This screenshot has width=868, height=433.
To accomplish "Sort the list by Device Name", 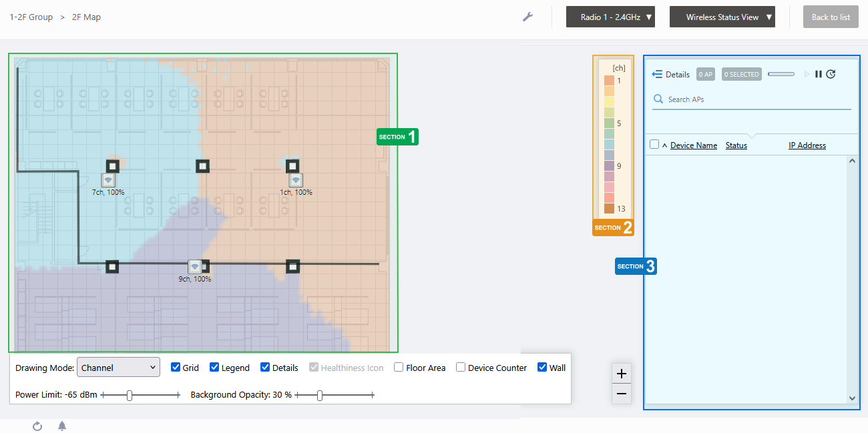I will pyautogui.click(x=693, y=145).
